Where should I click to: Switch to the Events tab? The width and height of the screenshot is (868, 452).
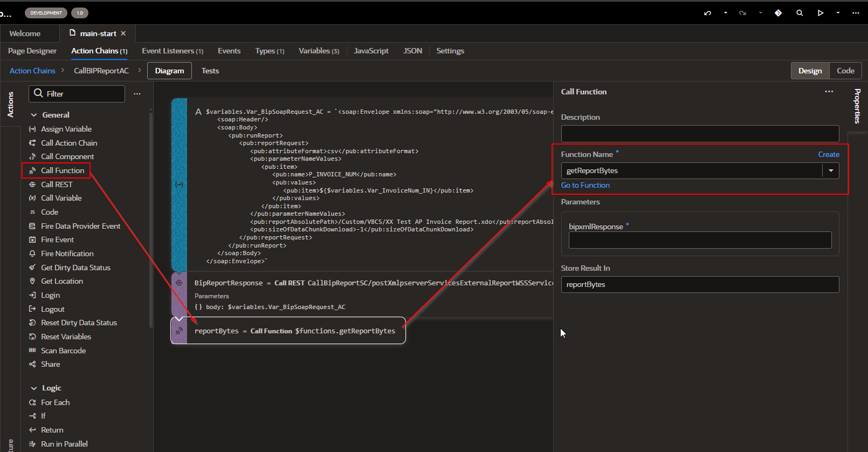[229, 51]
